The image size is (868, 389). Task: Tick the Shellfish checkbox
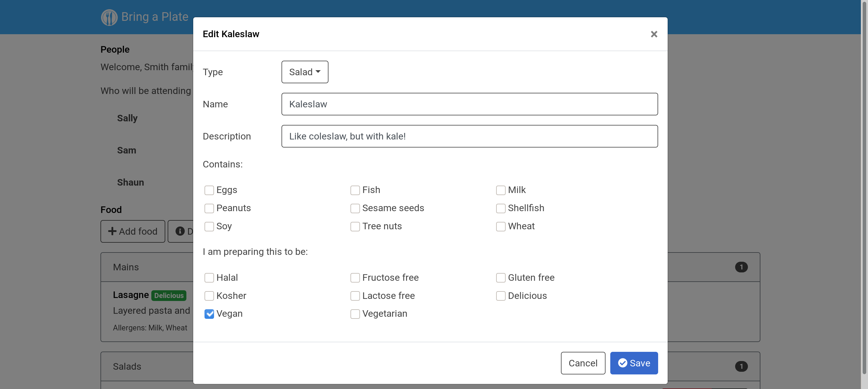point(500,208)
